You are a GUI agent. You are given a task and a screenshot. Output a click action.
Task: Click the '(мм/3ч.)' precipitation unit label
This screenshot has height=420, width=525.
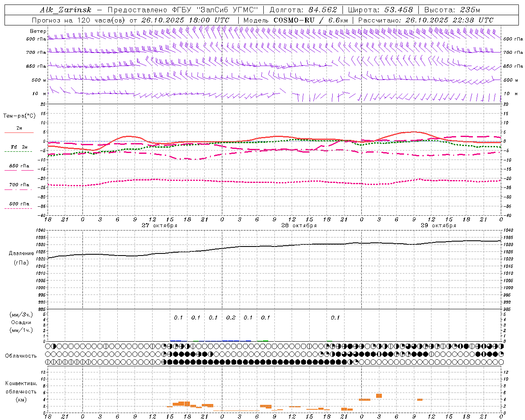pos(21,315)
